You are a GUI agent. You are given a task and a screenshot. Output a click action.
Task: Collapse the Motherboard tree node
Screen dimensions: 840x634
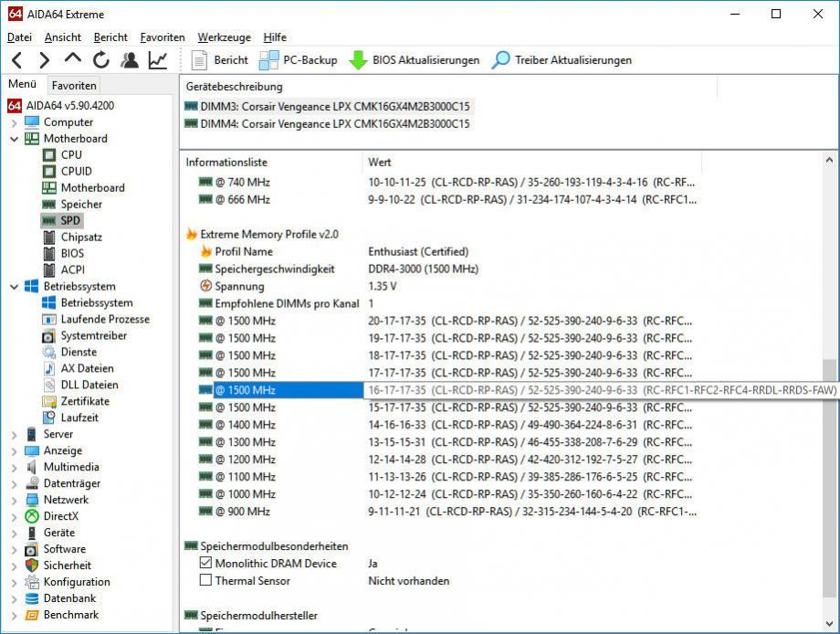pyautogui.click(x=14, y=139)
